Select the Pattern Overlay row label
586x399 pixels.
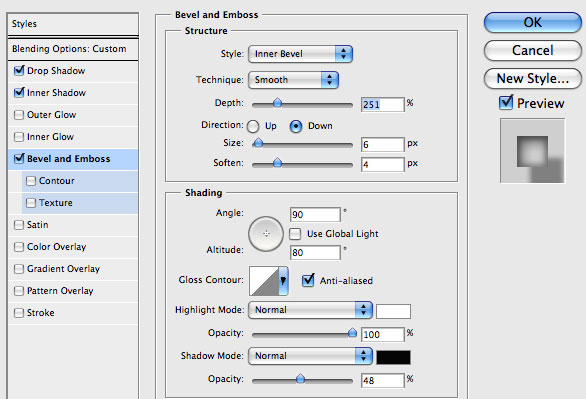coord(60,291)
